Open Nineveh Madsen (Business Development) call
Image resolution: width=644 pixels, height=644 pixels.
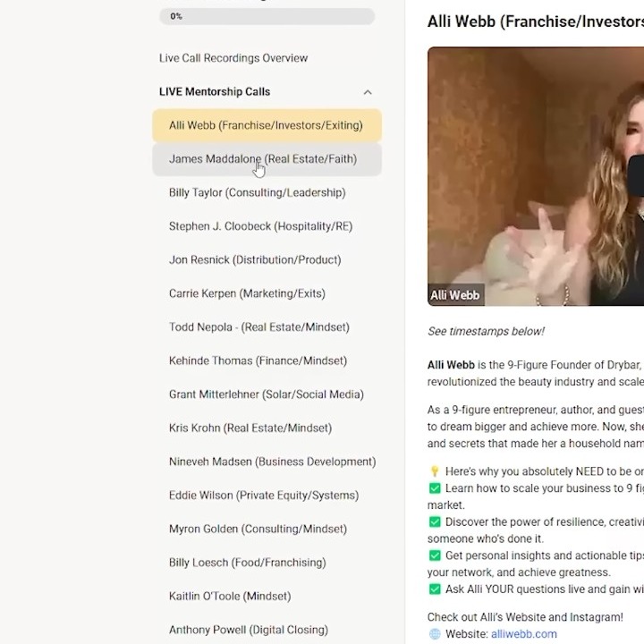(272, 462)
